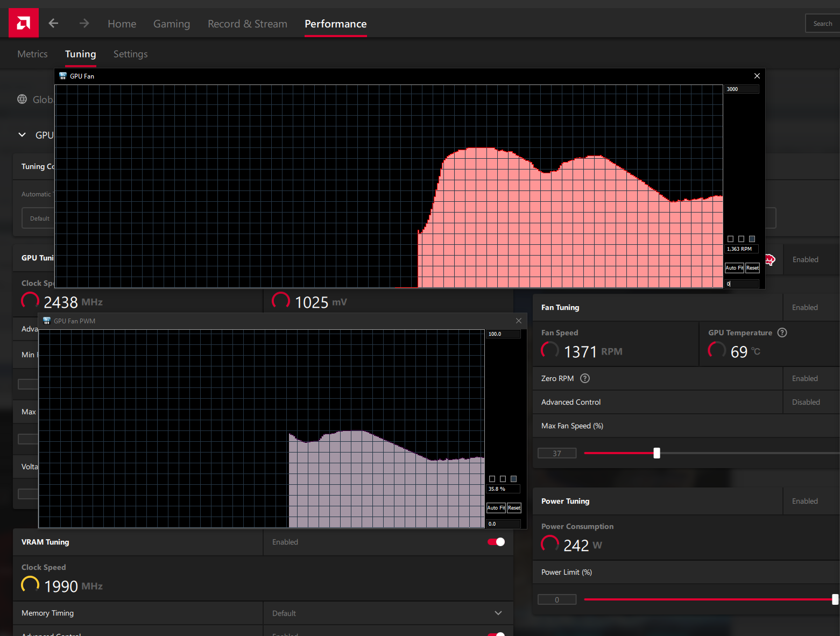840x636 pixels.
Task: Click the Disabled label beside Advanced Control
Action: click(x=806, y=402)
